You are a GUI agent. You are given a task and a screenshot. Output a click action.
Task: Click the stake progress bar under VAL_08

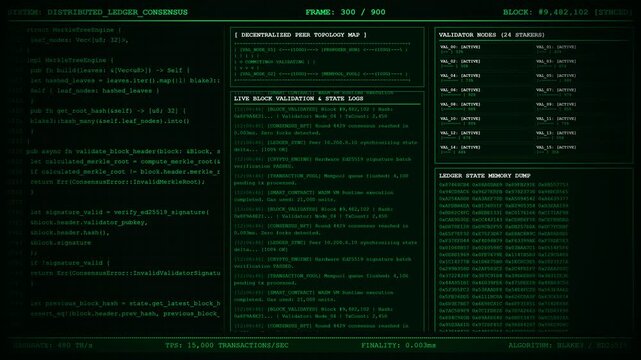[x=457, y=109]
